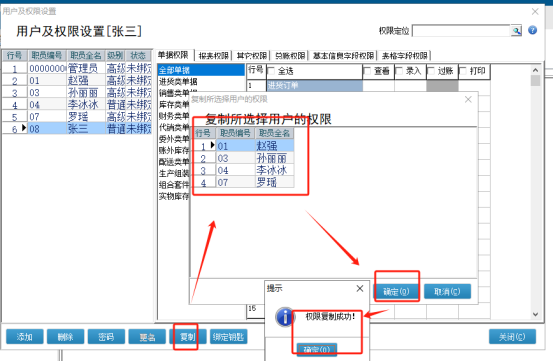Image resolution: width=553 pixels, height=362 pixels.
Task: Click the blue info icon in prompt
Action: 285,317
